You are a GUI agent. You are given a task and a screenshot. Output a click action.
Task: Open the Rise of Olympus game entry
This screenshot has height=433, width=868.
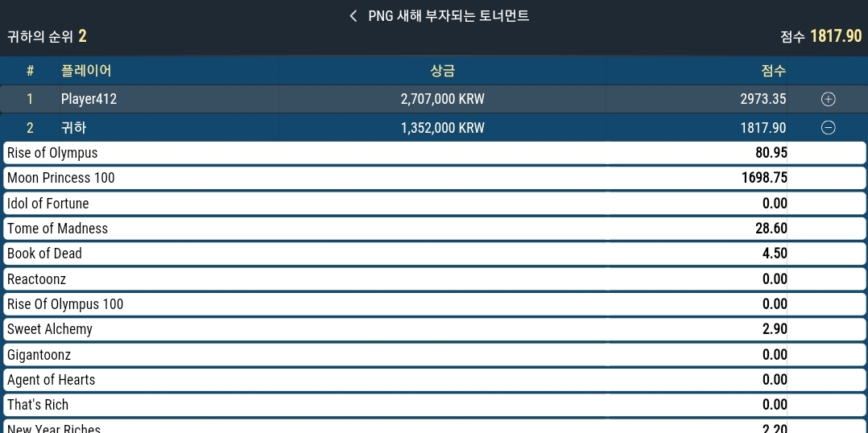click(x=434, y=153)
